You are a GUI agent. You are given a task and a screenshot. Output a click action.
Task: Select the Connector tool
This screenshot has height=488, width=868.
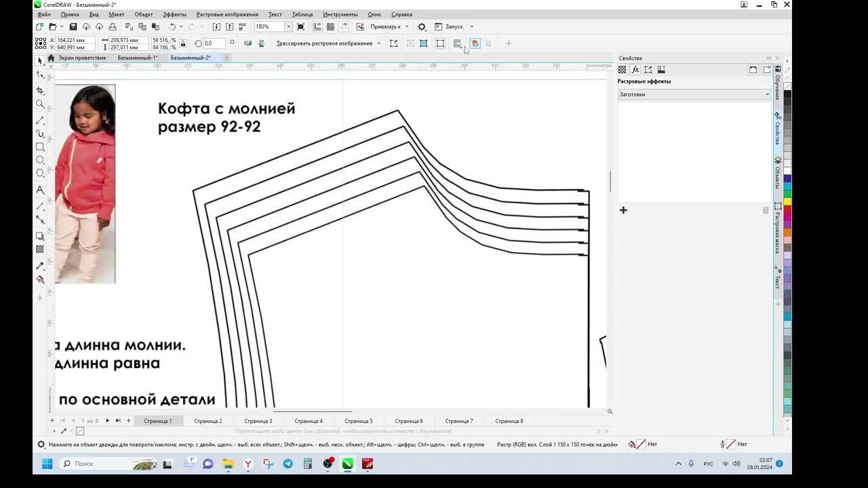tap(40, 220)
